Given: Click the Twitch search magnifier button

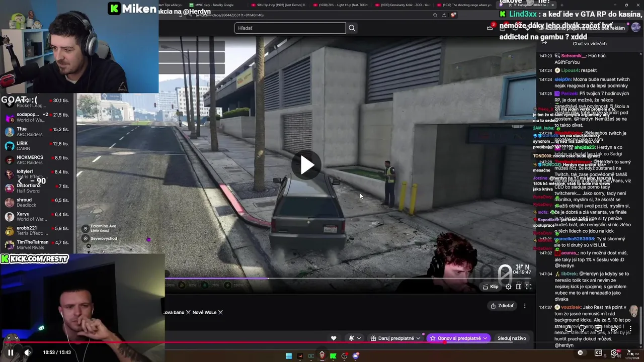Looking at the screenshot, I should click(x=352, y=28).
